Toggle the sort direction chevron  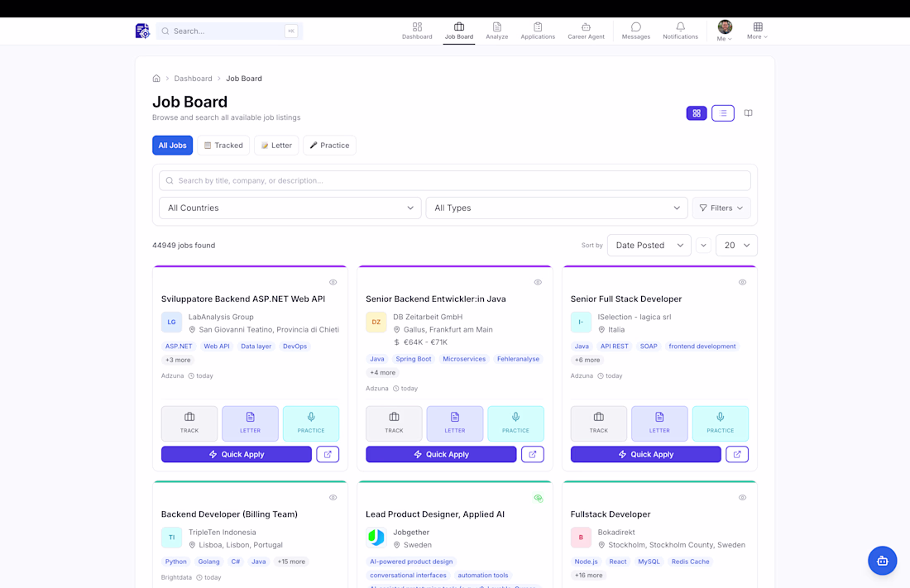pyautogui.click(x=703, y=246)
